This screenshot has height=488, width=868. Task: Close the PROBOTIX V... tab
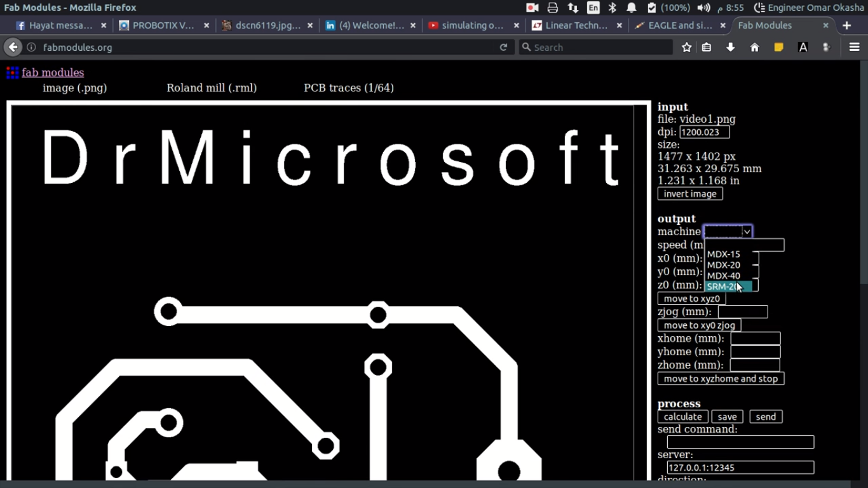(207, 25)
